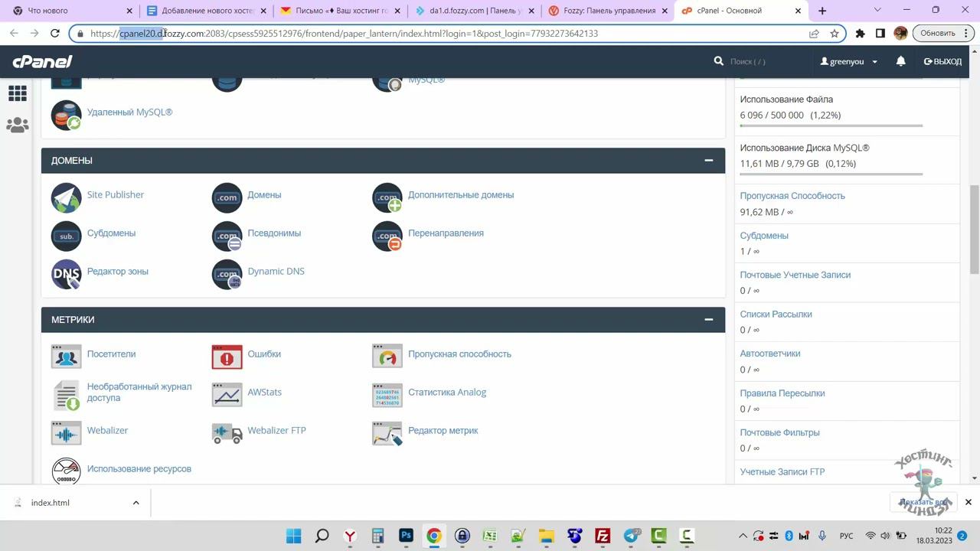This screenshot has height=551, width=980.
Task: Open the AWStats chart icon
Action: (x=227, y=394)
